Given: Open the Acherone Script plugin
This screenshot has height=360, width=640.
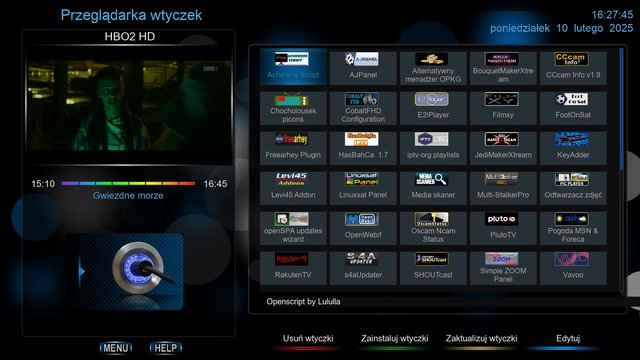Looking at the screenshot, I should pyautogui.click(x=293, y=67).
